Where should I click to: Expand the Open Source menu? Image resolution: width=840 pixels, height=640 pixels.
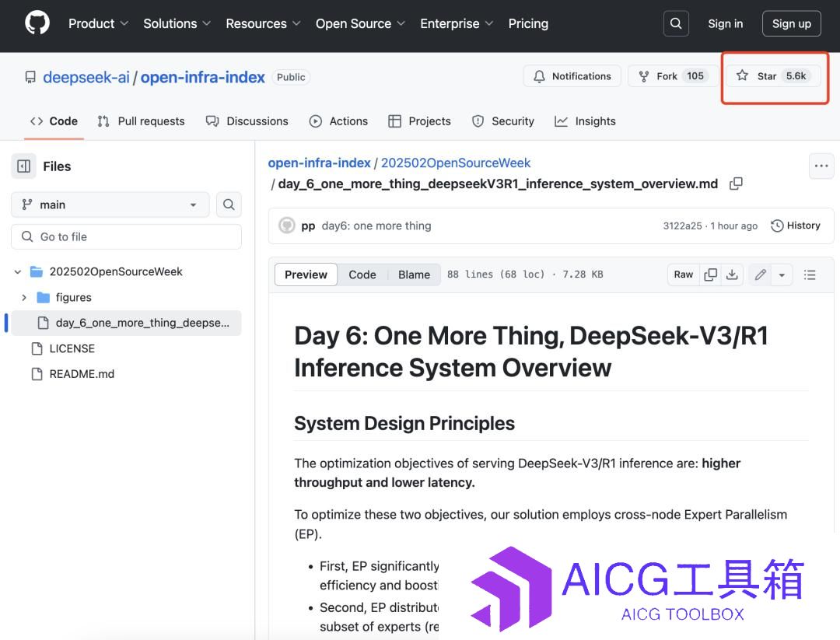(360, 23)
